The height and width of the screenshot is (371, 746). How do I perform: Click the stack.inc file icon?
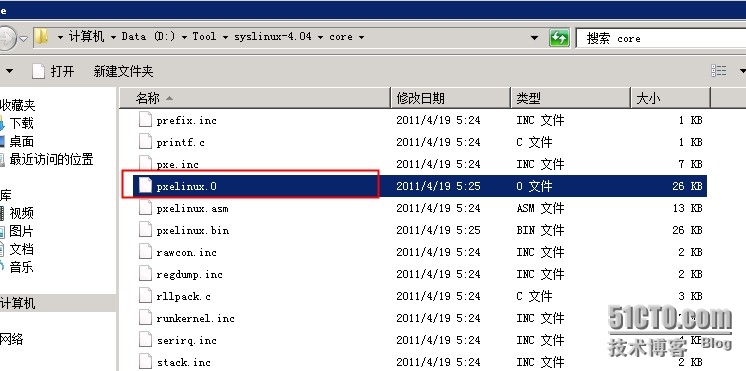145,362
